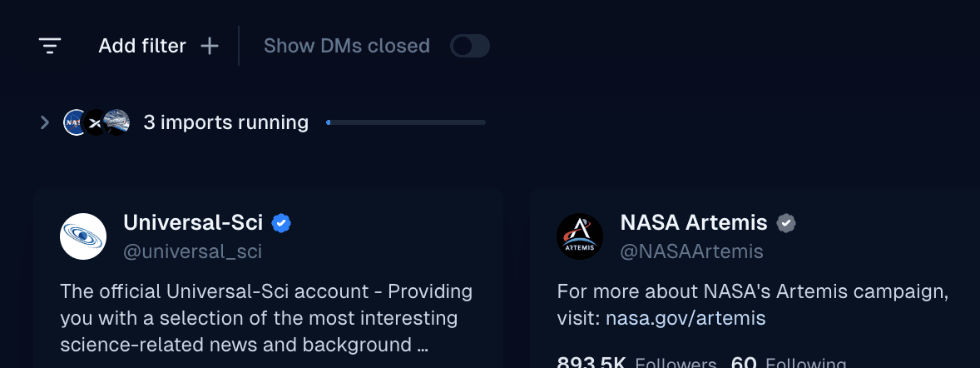Open the Universal-Sci profile avatar
980x368 pixels.
[x=83, y=236]
